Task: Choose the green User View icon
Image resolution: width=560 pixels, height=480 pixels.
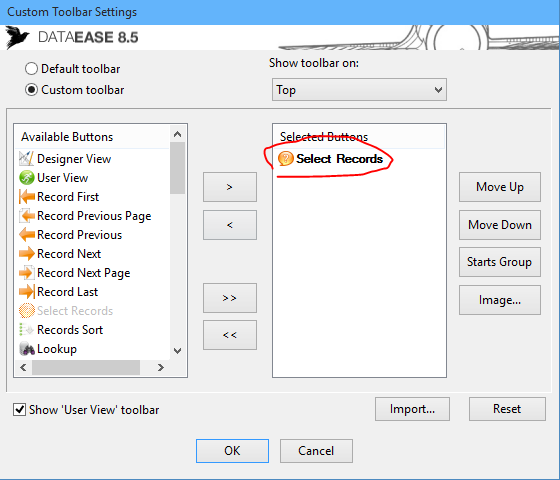Action: click(26, 178)
